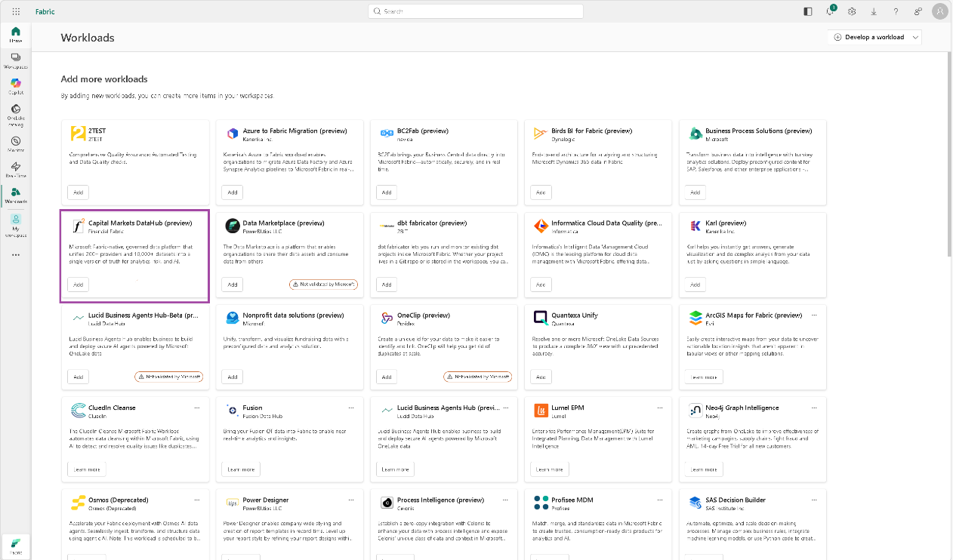Open the Monitor hub icon

[x=15, y=141]
